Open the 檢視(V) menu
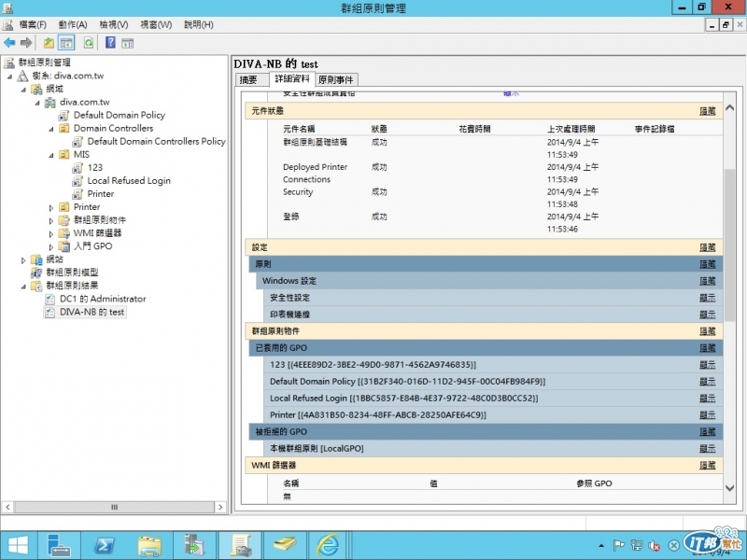 point(113,25)
